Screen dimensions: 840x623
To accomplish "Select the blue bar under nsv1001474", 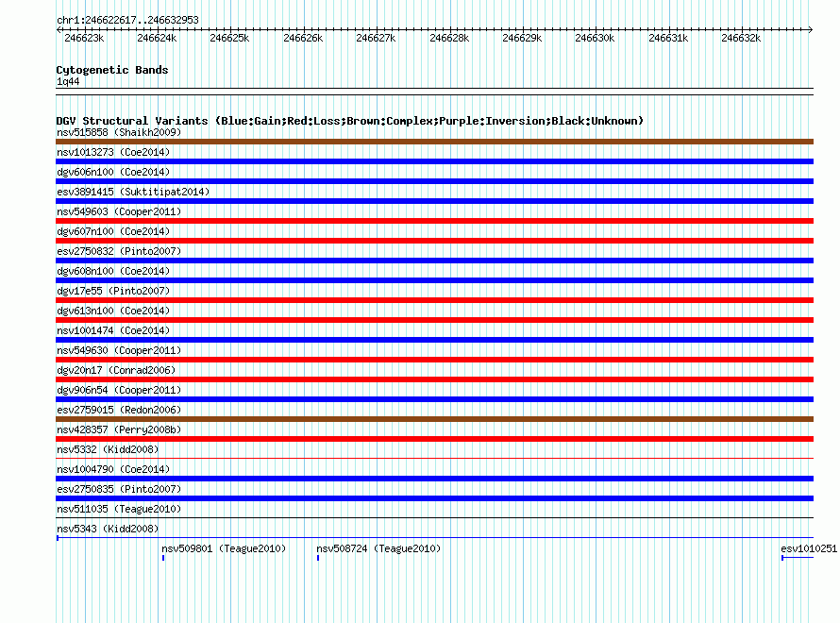I will [434, 340].
